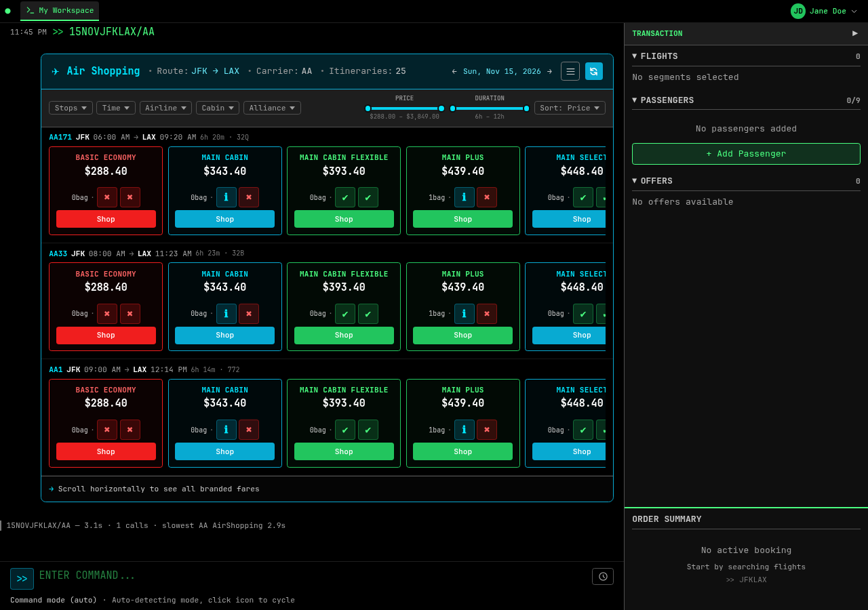Click Jane Doe avatar icon
The height and width of the screenshot is (610, 868).
point(798,11)
